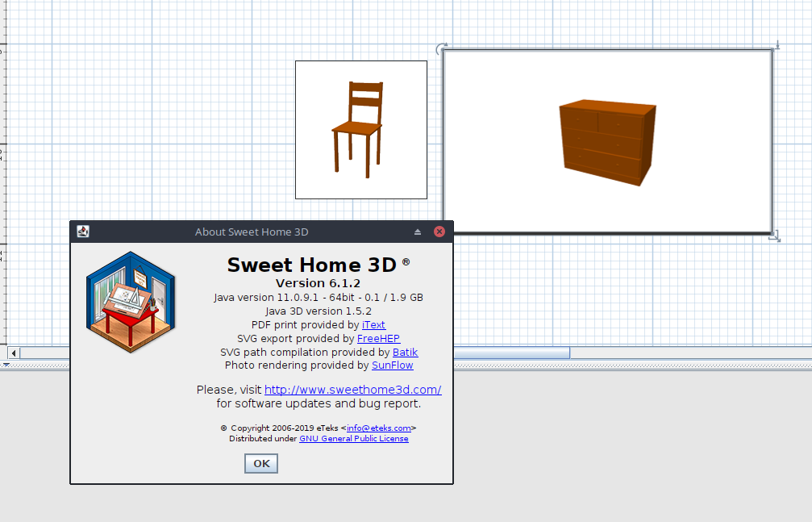Collapse the plan pane using the splitter arrow
Image resolution: width=812 pixels, height=522 pixels.
6,365
